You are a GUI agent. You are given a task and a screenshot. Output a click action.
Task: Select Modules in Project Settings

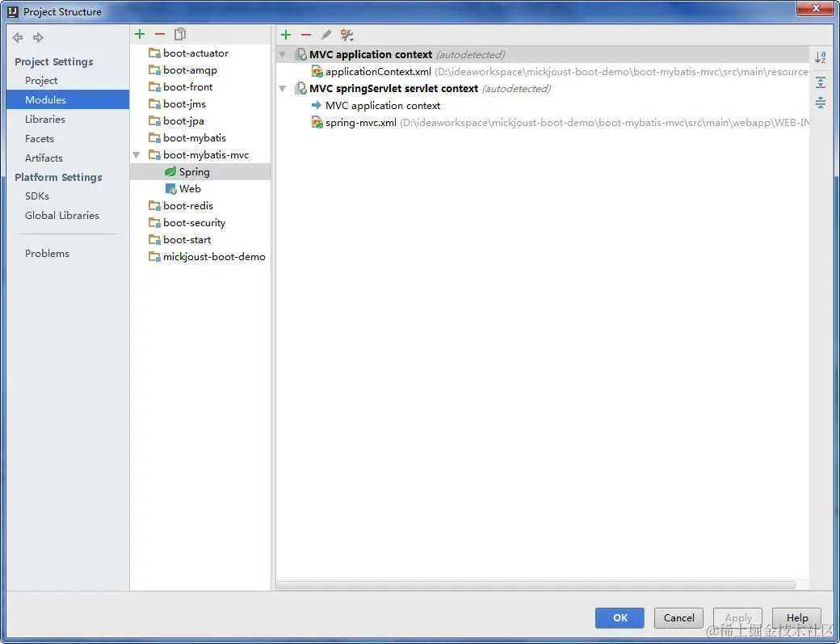(68, 99)
